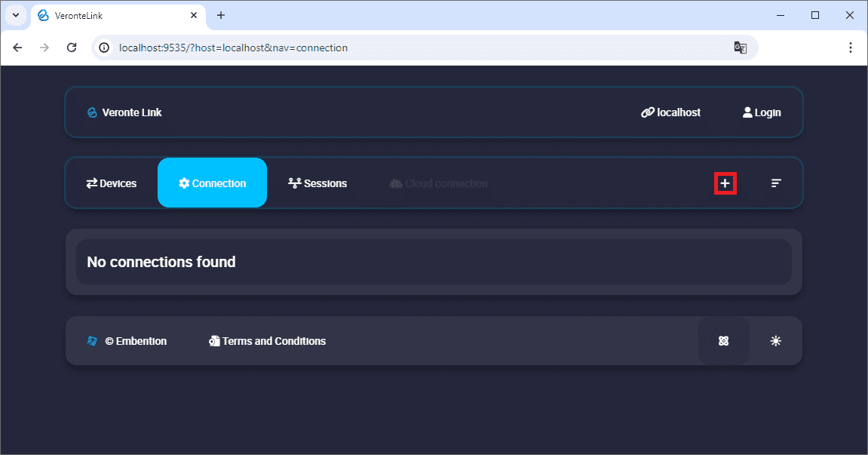The width and height of the screenshot is (868, 455).
Task: Click the browser address bar URL
Action: (x=234, y=48)
